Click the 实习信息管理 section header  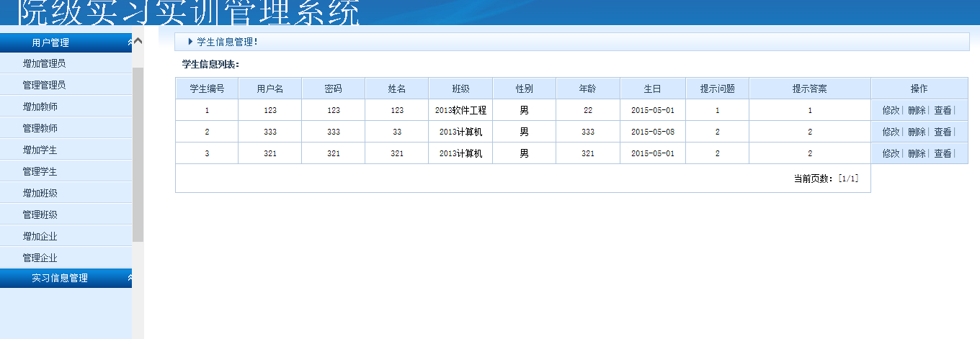click(x=66, y=278)
